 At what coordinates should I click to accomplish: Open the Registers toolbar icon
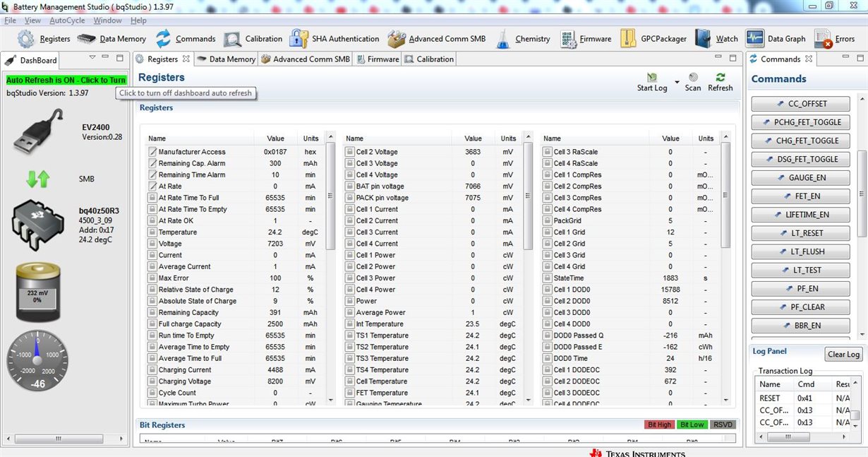click(x=26, y=39)
